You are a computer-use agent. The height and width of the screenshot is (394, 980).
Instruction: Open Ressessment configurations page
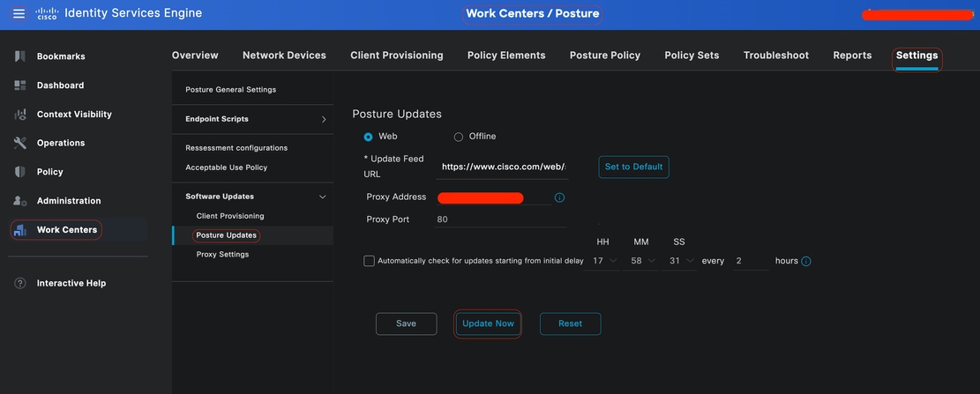click(236, 148)
